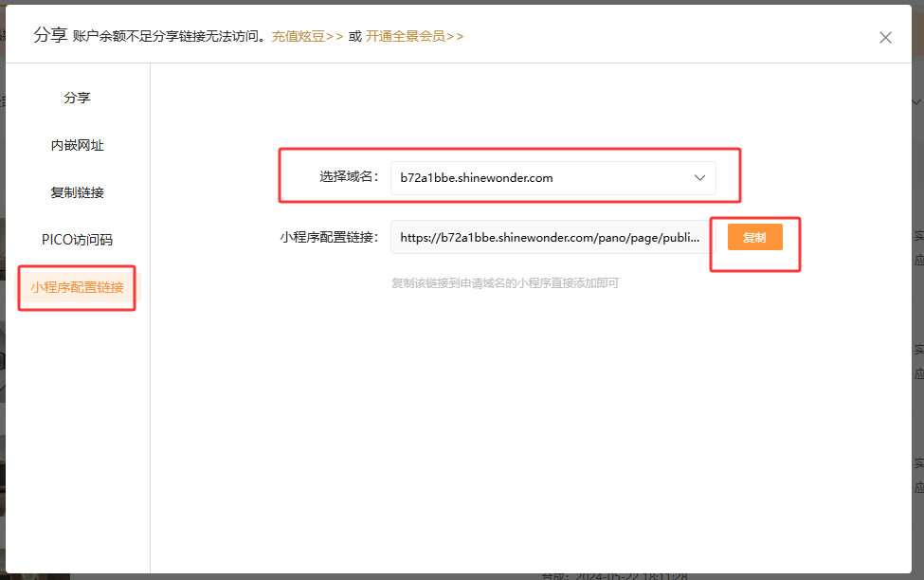Image resolution: width=924 pixels, height=580 pixels.
Task: Click the 分享 dialog title heading
Action: (x=50, y=35)
